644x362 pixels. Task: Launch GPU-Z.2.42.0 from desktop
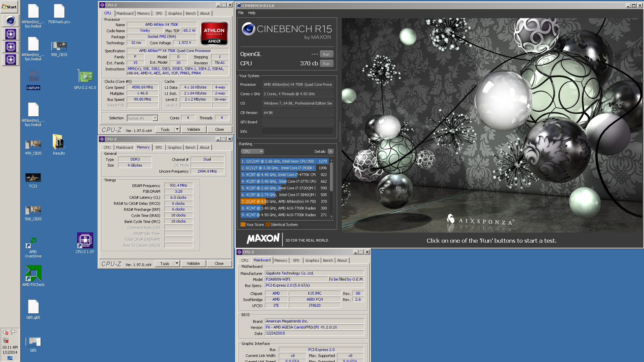coord(85,80)
